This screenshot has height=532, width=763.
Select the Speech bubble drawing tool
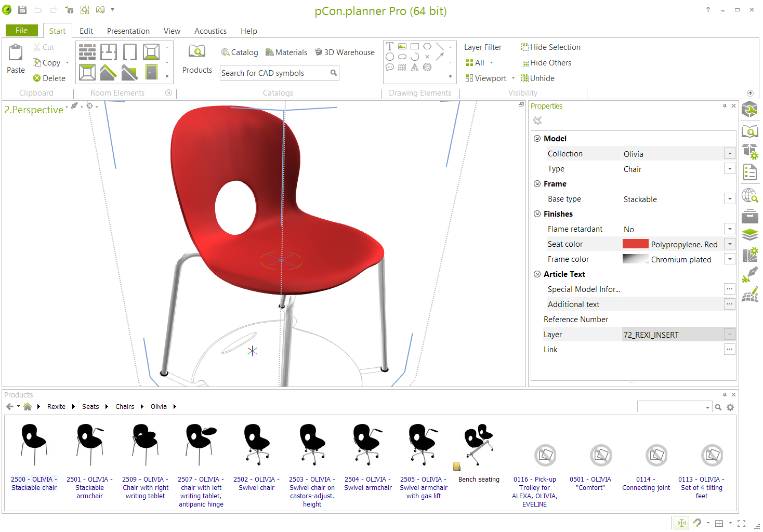pyautogui.click(x=390, y=67)
